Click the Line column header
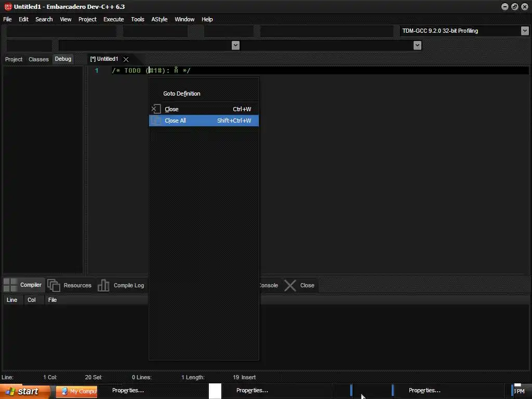 click(12, 300)
